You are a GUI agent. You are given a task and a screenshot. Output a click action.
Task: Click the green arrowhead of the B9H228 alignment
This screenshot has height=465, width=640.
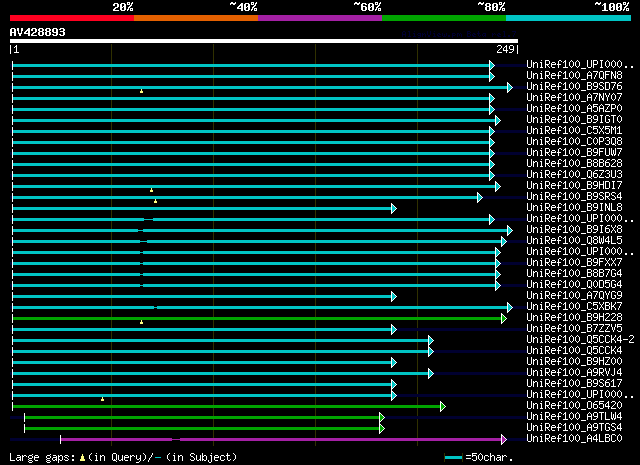tap(504, 318)
